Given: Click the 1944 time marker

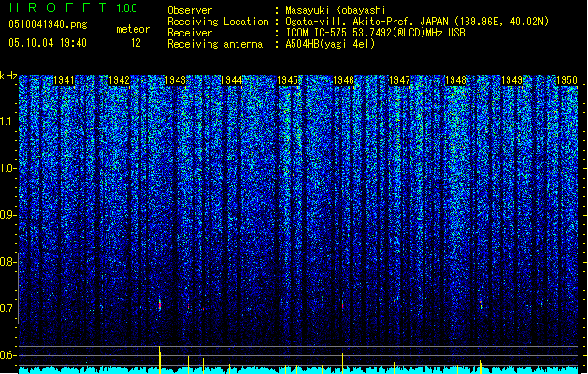Looking at the screenshot, I should (232, 80).
